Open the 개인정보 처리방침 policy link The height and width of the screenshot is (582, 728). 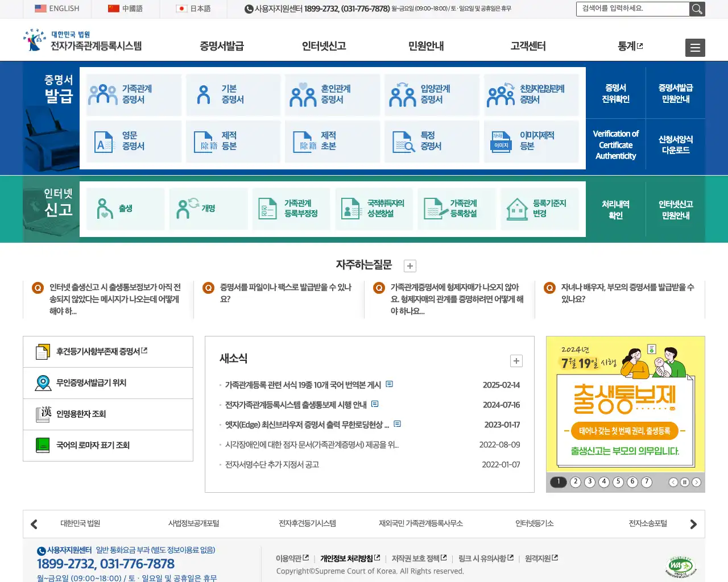(348, 558)
